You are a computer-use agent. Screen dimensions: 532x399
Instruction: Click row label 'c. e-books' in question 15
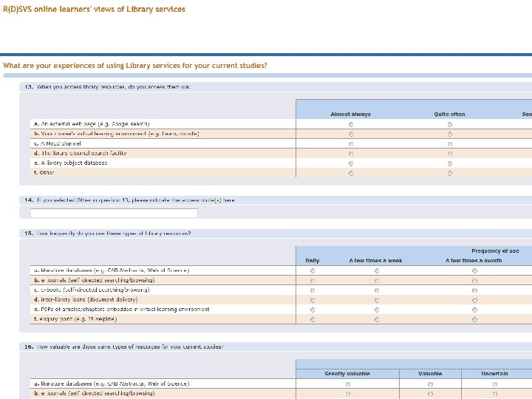click(x=92, y=290)
